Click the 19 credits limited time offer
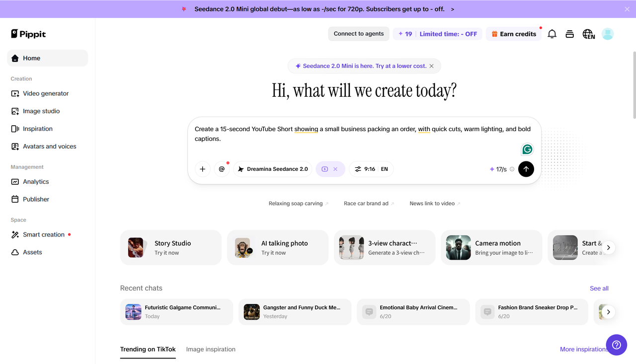This screenshot has width=636, height=364. (438, 34)
